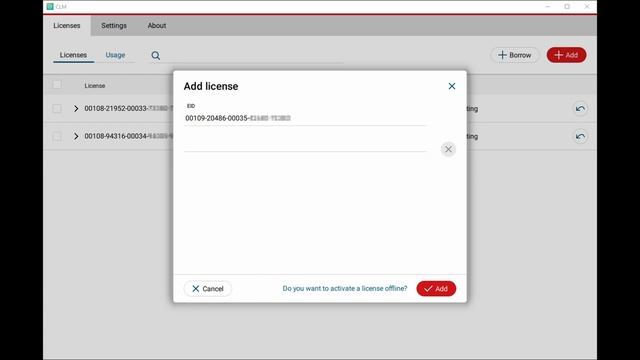Check the box for license 00108-94316-00034

[57, 136]
